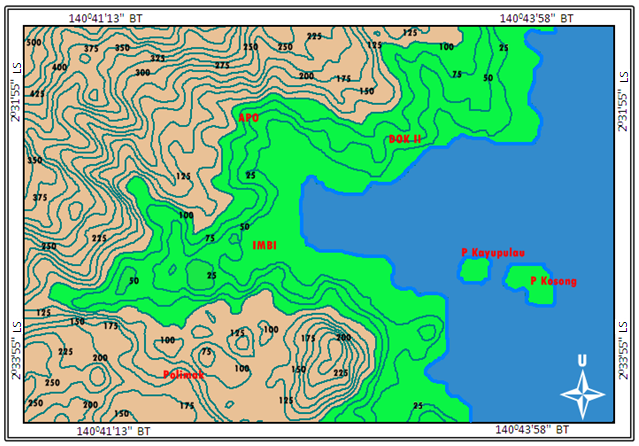Click the left-edge latitude label 2°33'55'' LS
Image resolution: width=639 pixels, height=446 pixels.
pos(16,351)
